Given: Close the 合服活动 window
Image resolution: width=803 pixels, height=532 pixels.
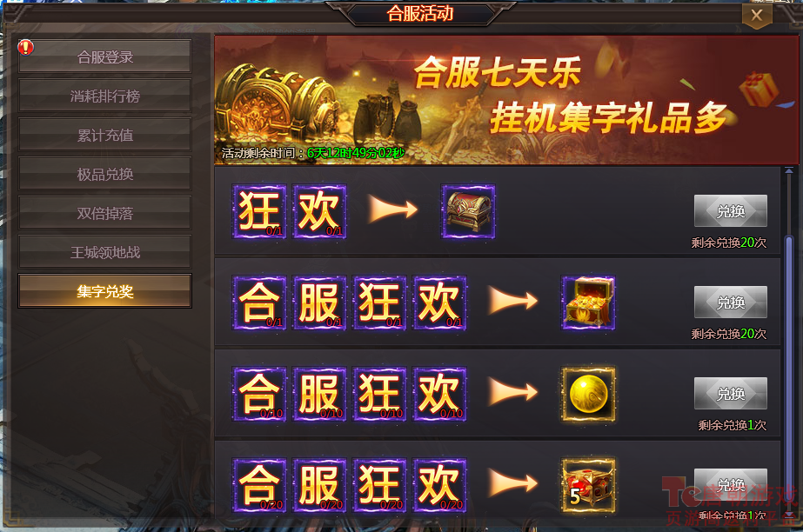Looking at the screenshot, I should tap(757, 16).
